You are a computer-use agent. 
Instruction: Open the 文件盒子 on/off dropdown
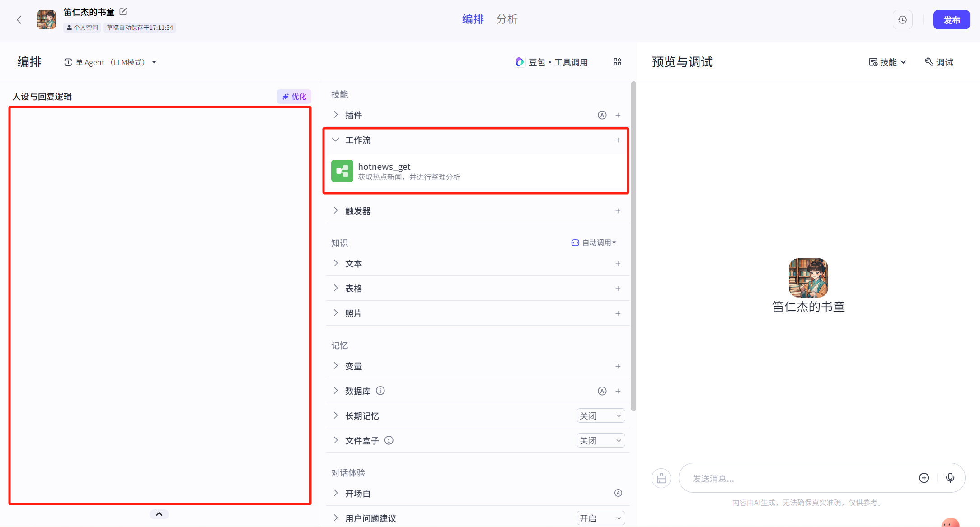pyautogui.click(x=600, y=441)
